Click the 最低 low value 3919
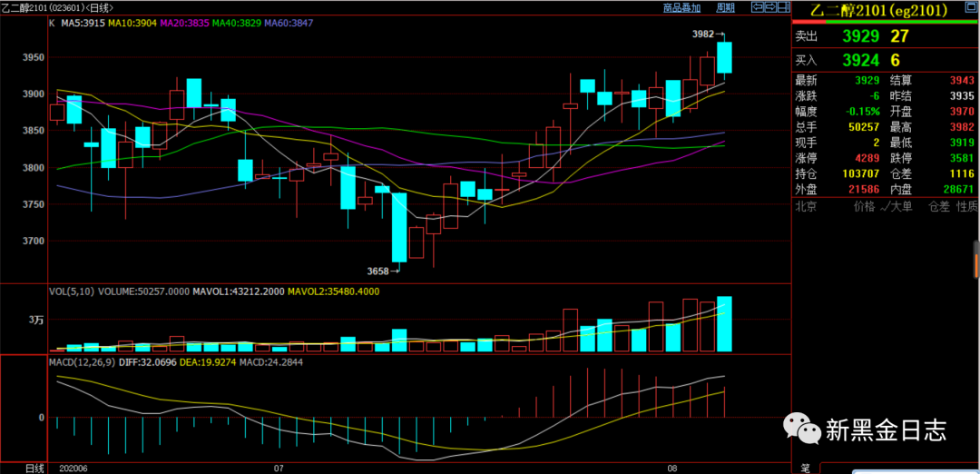The width and height of the screenshot is (980, 474). point(962,143)
